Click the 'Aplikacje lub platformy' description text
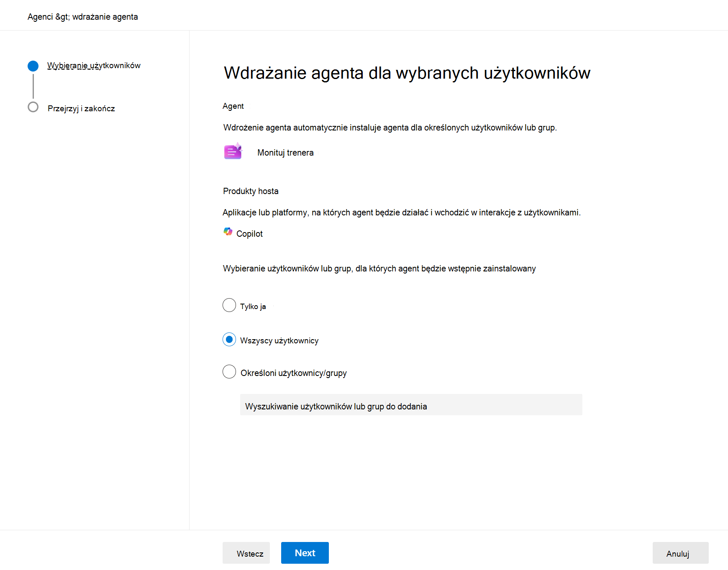The image size is (728, 570). pos(402,212)
